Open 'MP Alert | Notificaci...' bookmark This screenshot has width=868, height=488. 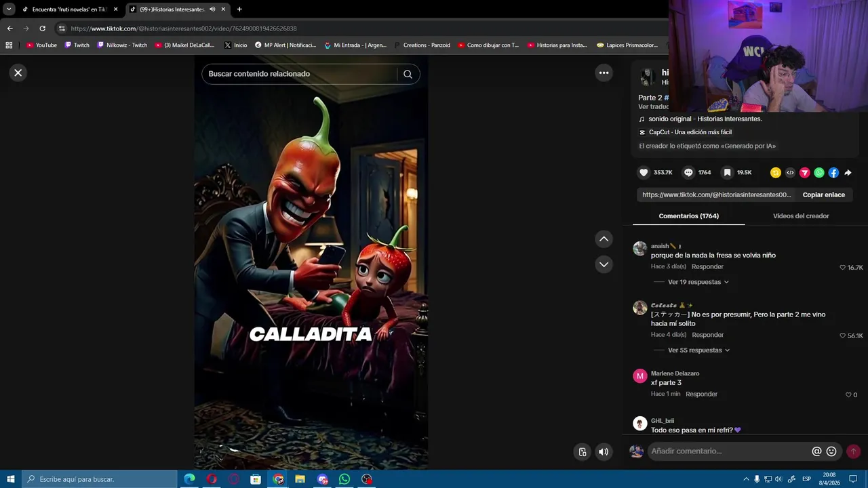point(285,45)
